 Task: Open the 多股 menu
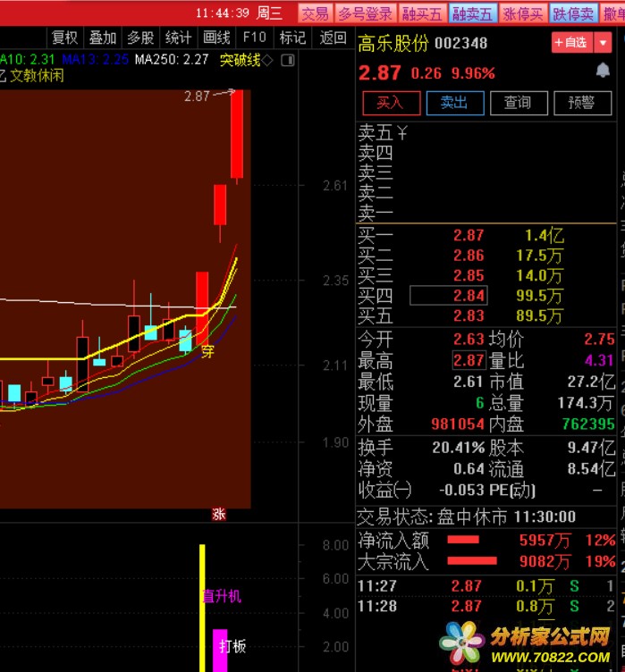click(140, 38)
